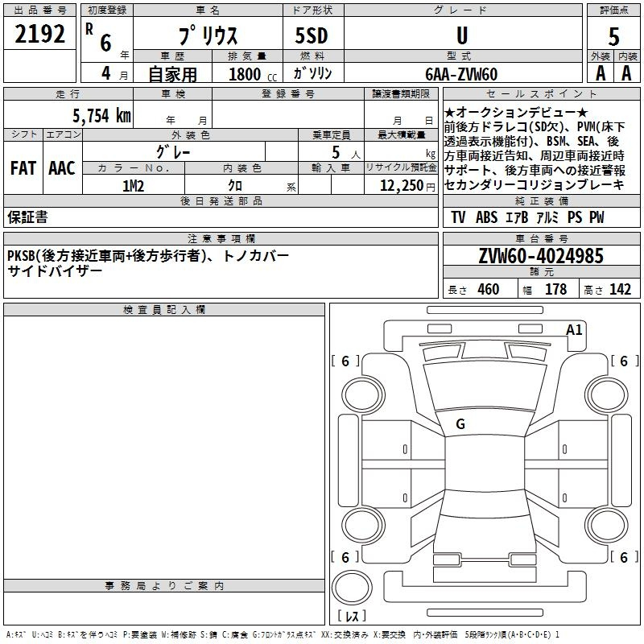Click the PKSB note line in 注意事項欄
Screen dimensions: 644x644
[x=148, y=256]
